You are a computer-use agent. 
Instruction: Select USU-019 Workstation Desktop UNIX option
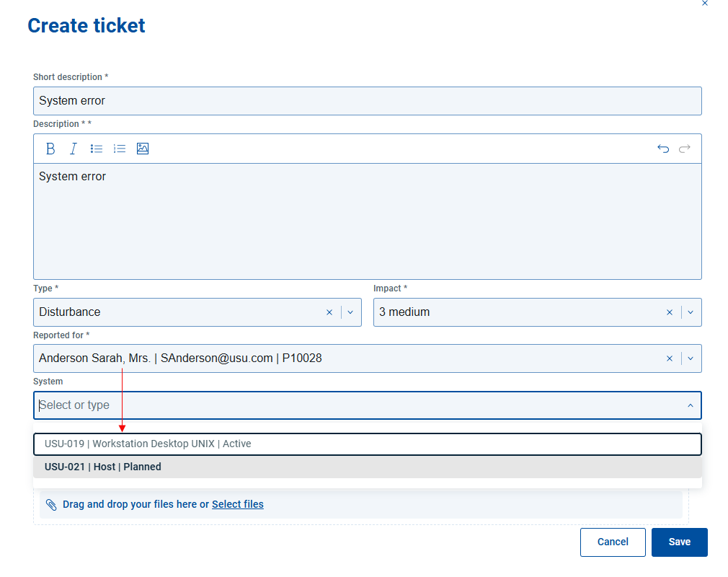coord(368,444)
